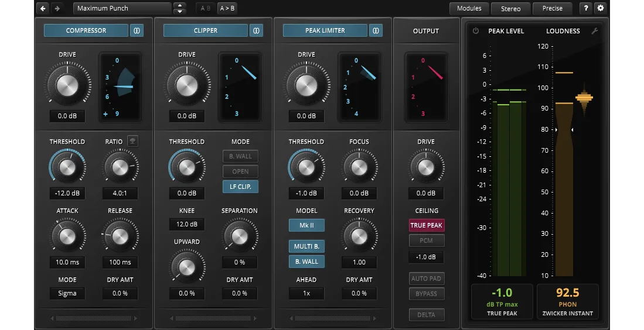Toggle the MULTI B. limiter option
This screenshot has height=330, width=644.
[307, 246]
